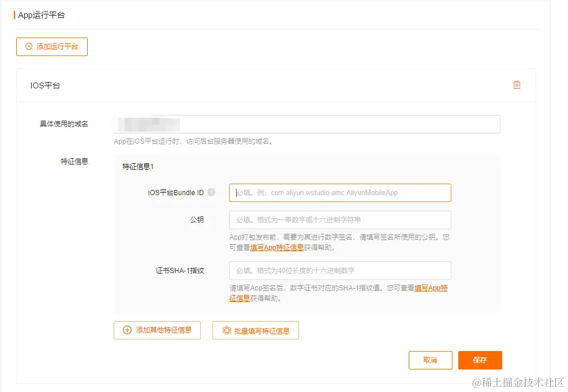Focus the 公钥 input field
This screenshot has height=392, width=568.
340,220
